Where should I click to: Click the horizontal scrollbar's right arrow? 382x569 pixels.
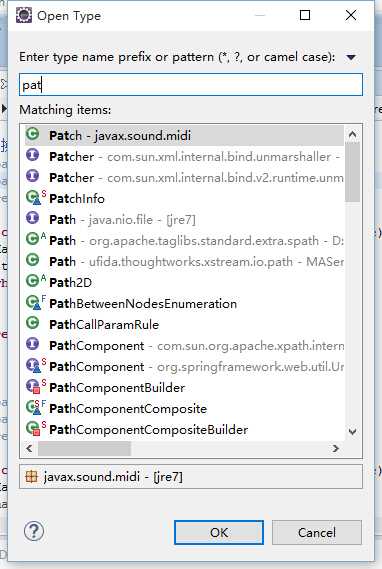click(336, 449)
